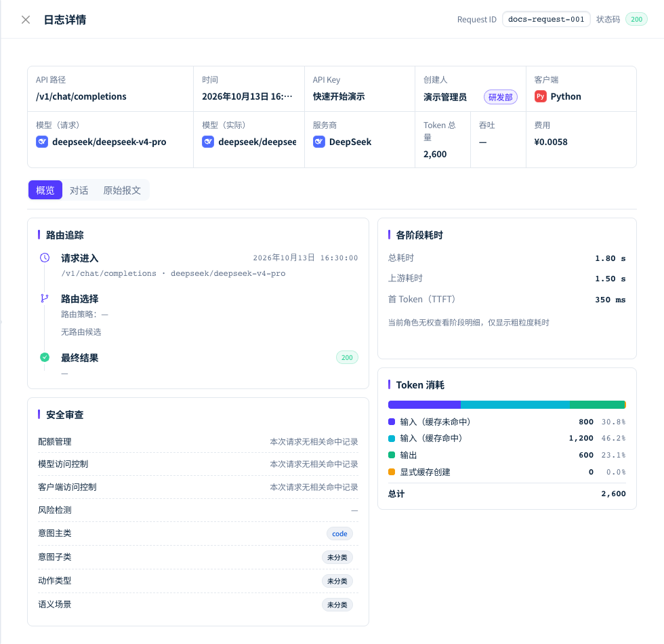664x644 pixels.
Task: Click the green check icon next to 最终结果
Action: point(45,357)
